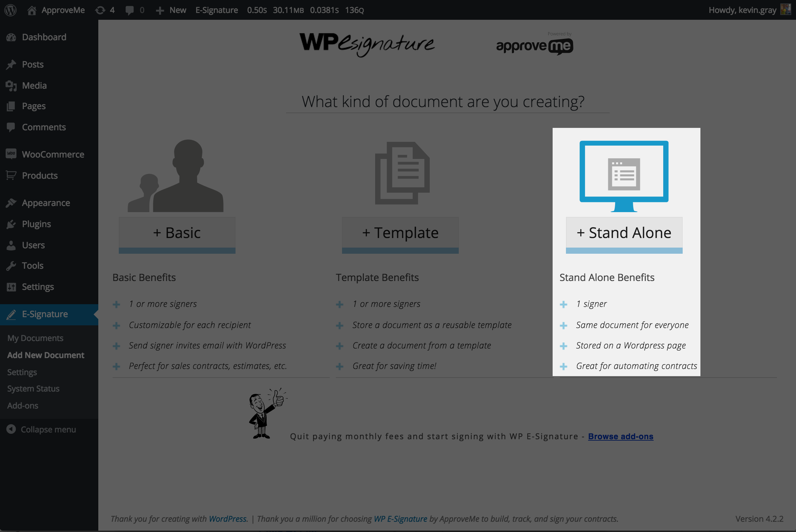Click the Template document type icon
The height and width of the screenshot is (532, 796).
401,173
